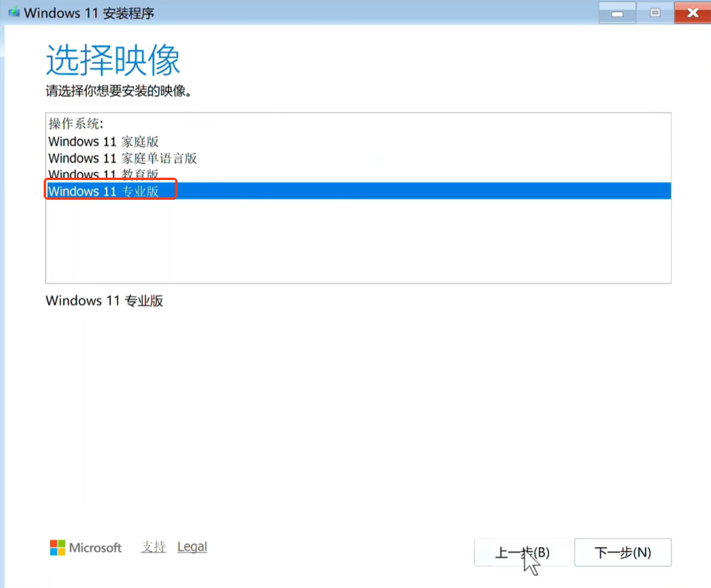711x588 pixels.
Task: Click the 请选择你想要安装的映像 instruction text
Action: (x=118, y=92)
